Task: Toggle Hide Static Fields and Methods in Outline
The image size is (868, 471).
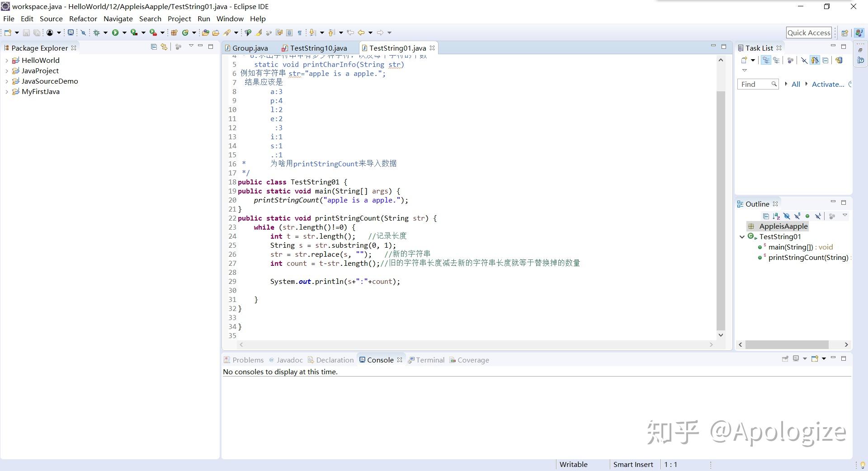Action: pos(797,216)
